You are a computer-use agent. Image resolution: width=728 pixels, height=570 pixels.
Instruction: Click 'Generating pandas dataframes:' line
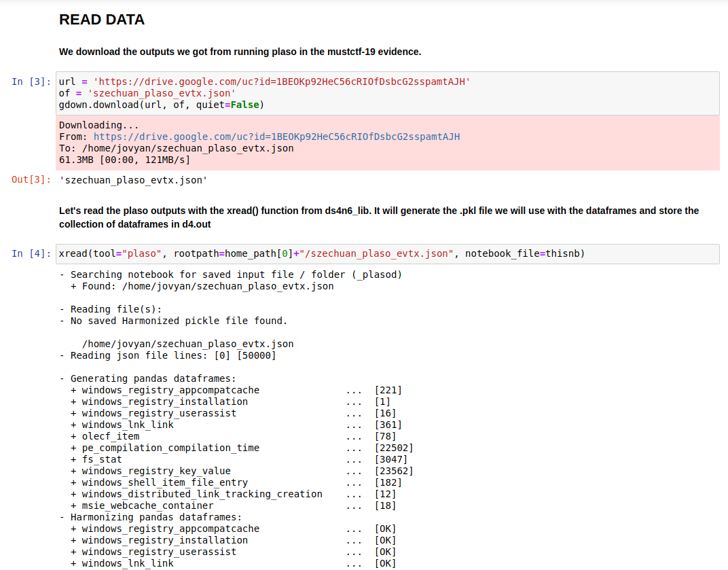(x=147, y=378)
